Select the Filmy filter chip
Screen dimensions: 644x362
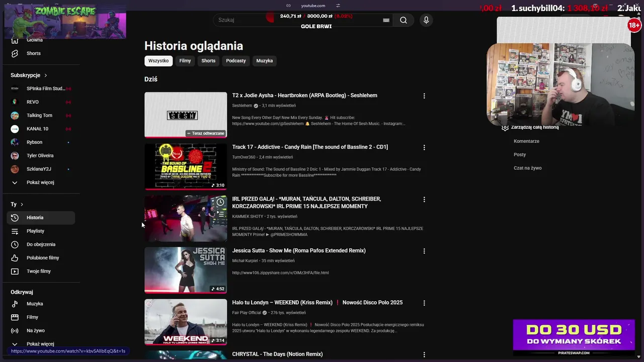point(185,61)
